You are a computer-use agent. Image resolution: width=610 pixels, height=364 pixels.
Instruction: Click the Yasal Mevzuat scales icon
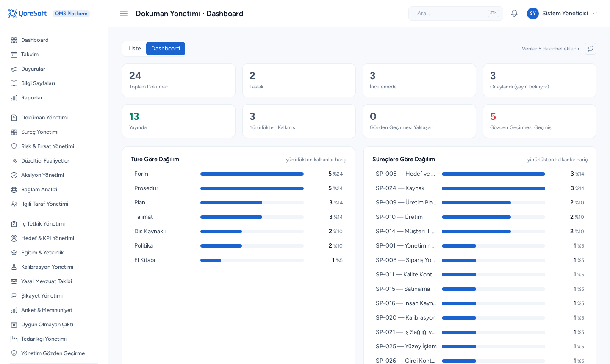tap(14, 281)
